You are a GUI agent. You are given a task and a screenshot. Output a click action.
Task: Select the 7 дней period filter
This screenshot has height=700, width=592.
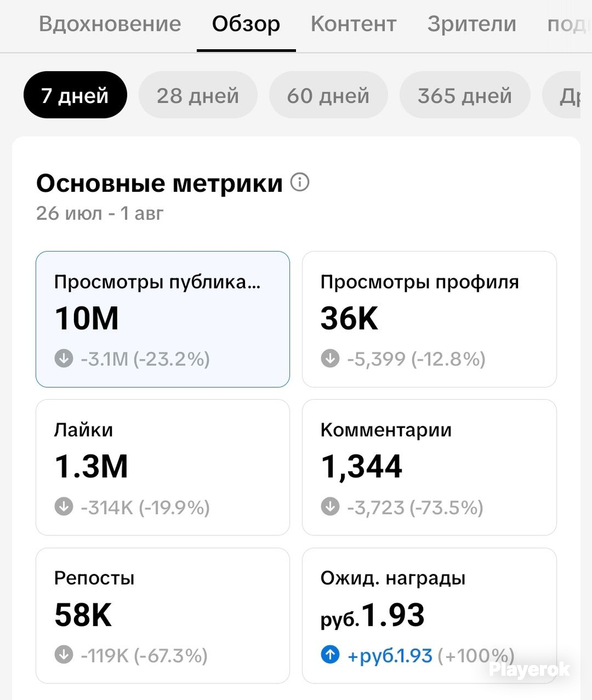75,95
